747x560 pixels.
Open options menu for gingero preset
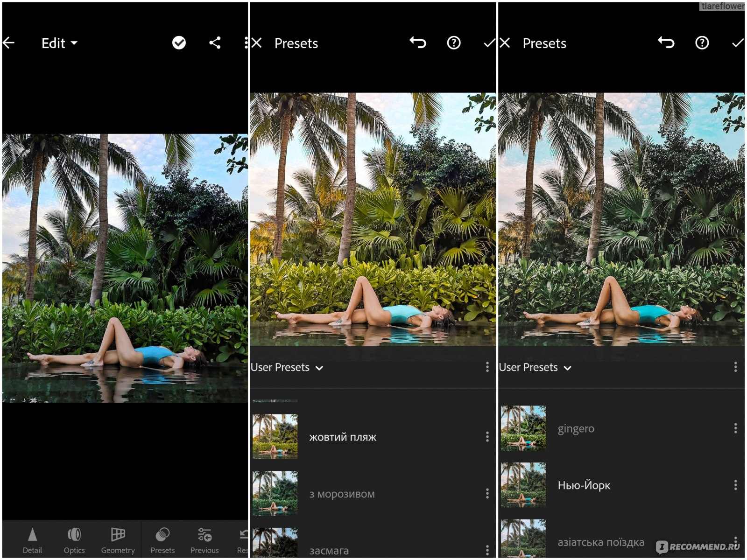[735, 428]
